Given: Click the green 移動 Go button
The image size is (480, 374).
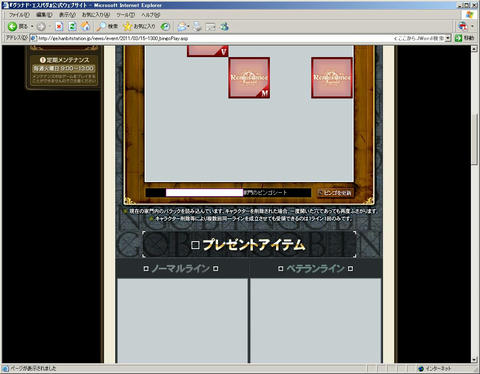Looking at the screenshot, I should 465,38.
